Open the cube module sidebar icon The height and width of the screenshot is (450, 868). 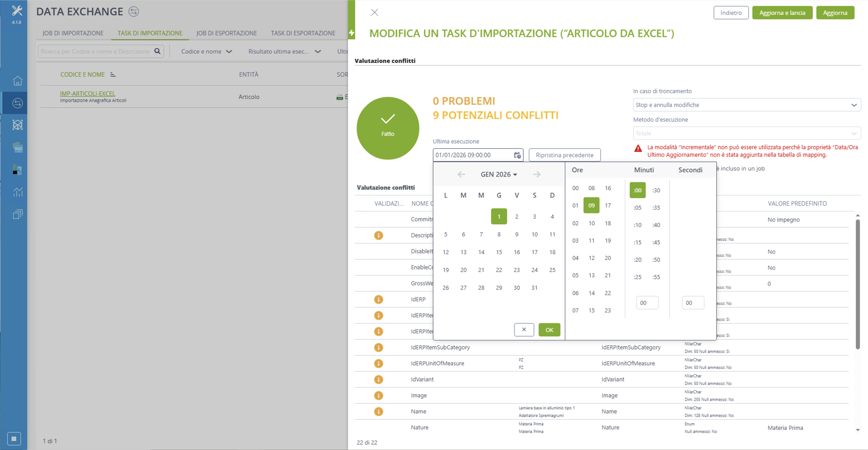point(18,125)
